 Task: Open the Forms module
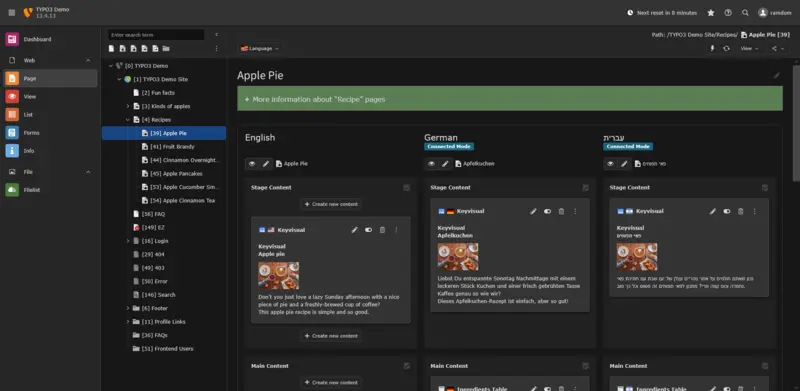coord(50,133)
